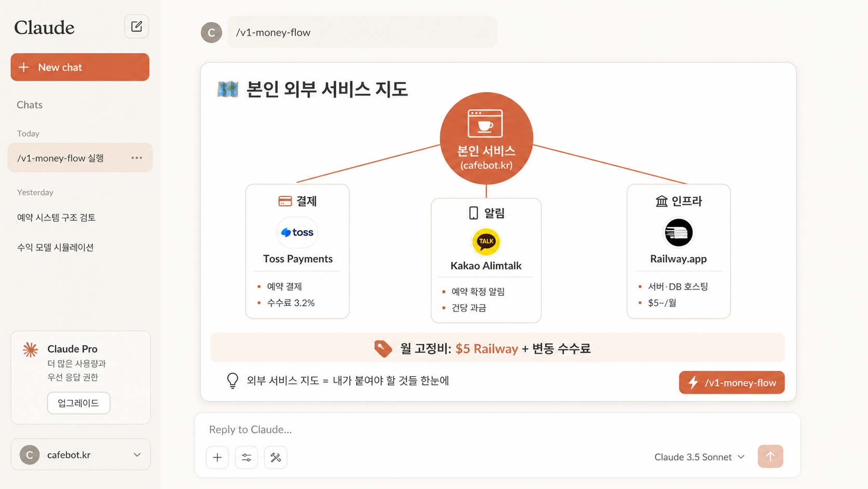Open the 예약 시스템 구조 검토 chat
This screenshot has width=868, height=489.
pyautogui.click(x=56, y=217)
